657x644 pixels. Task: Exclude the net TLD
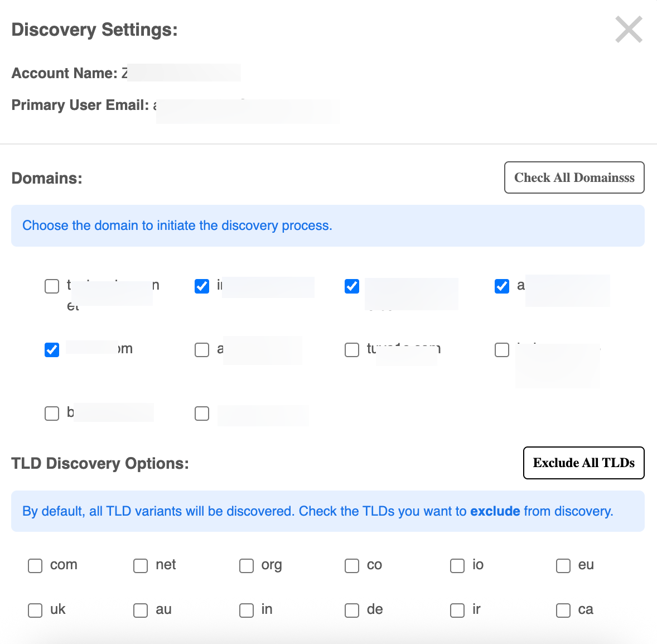coord(141,566)
